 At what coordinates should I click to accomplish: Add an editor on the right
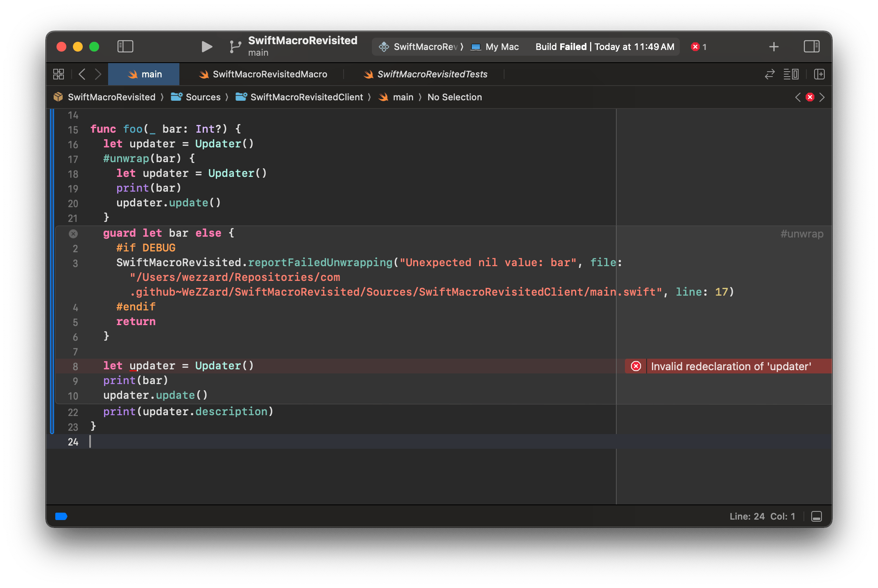point(819,74)
